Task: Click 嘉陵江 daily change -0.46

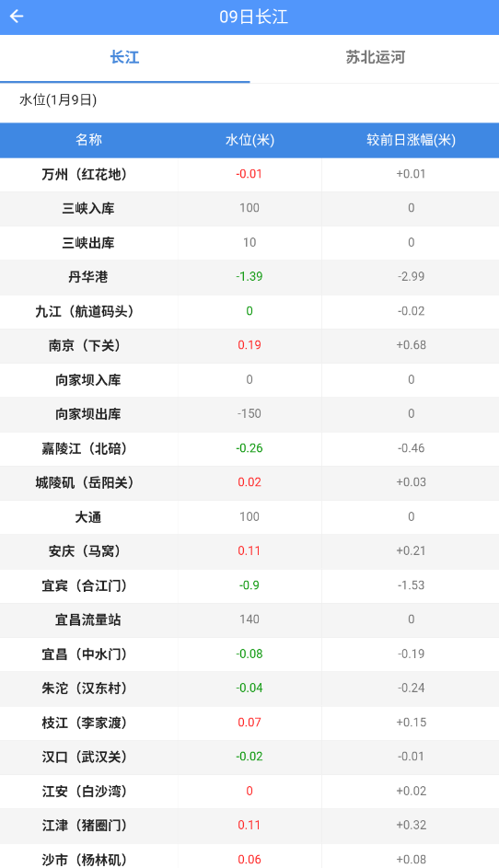Action: click(x=411, y=448)
